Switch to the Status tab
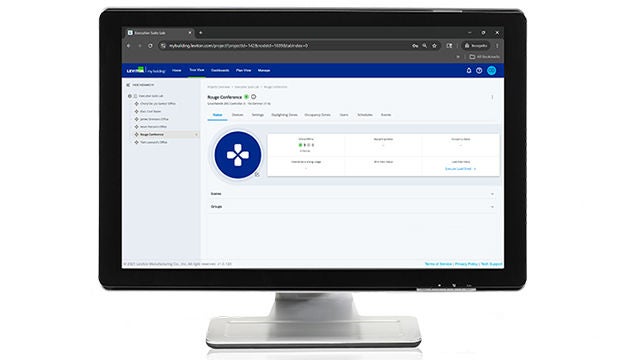 pos(218,115)
